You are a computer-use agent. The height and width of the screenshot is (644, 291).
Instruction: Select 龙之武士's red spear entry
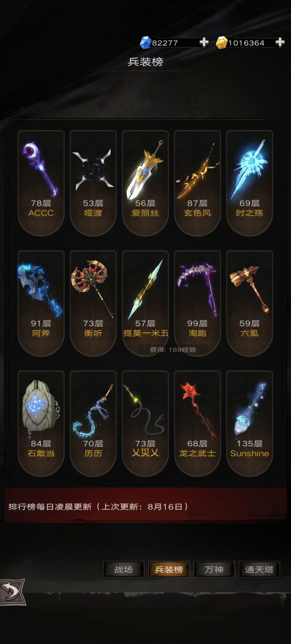198,424
